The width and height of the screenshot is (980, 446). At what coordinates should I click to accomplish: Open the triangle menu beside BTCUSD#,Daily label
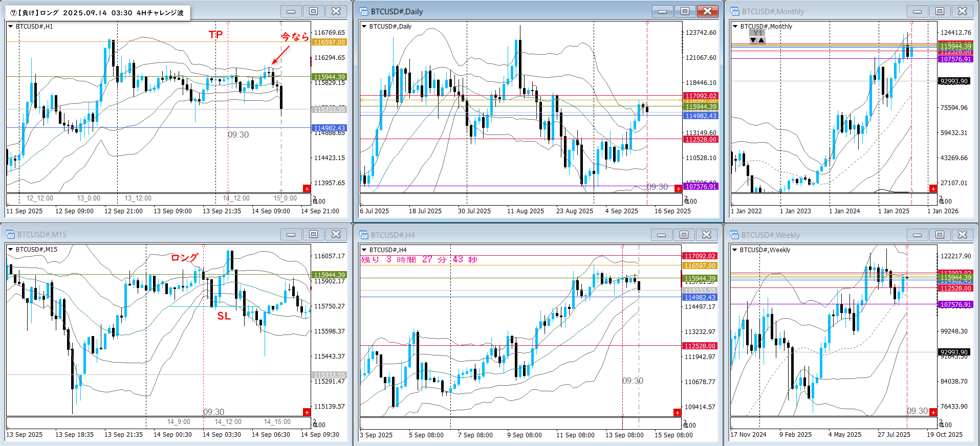pyautogui.click(x=364, y=26)
